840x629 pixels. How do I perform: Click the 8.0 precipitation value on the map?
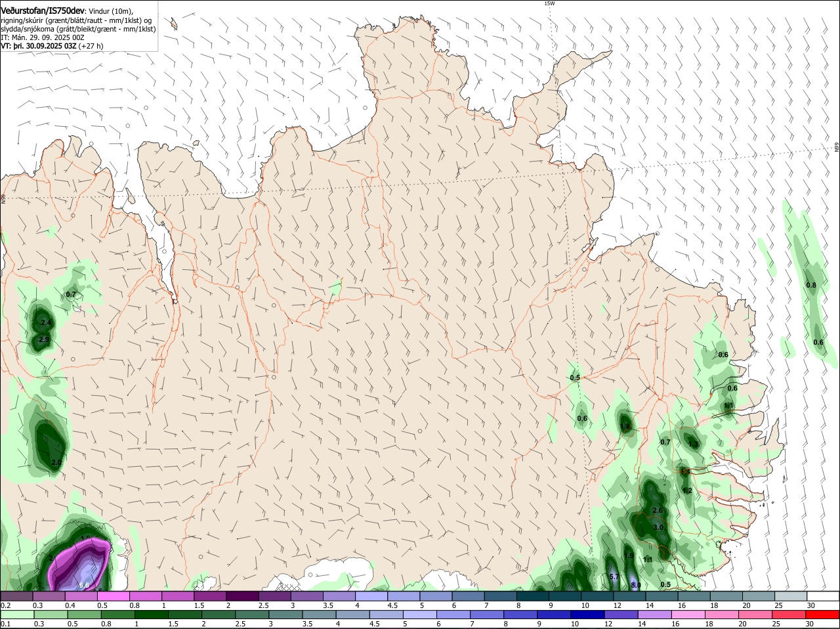pyautogui.click(x=635, y=585)
